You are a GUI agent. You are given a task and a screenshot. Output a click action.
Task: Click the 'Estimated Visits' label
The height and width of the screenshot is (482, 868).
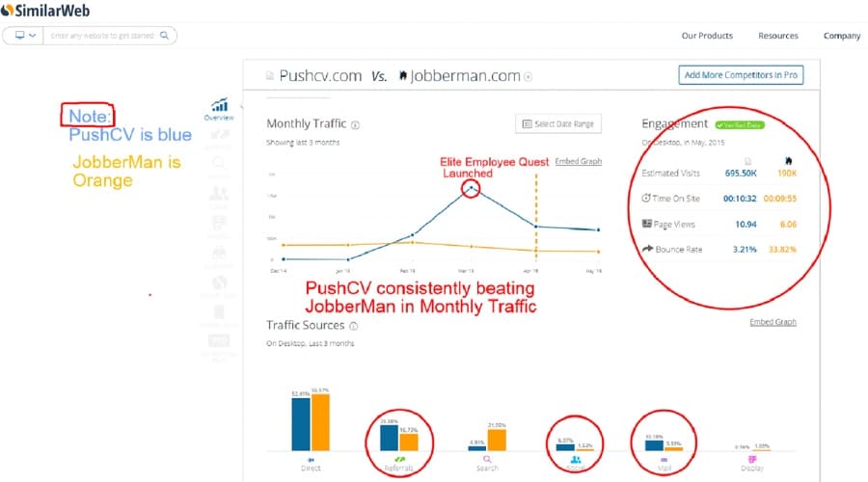coord(670,174)
